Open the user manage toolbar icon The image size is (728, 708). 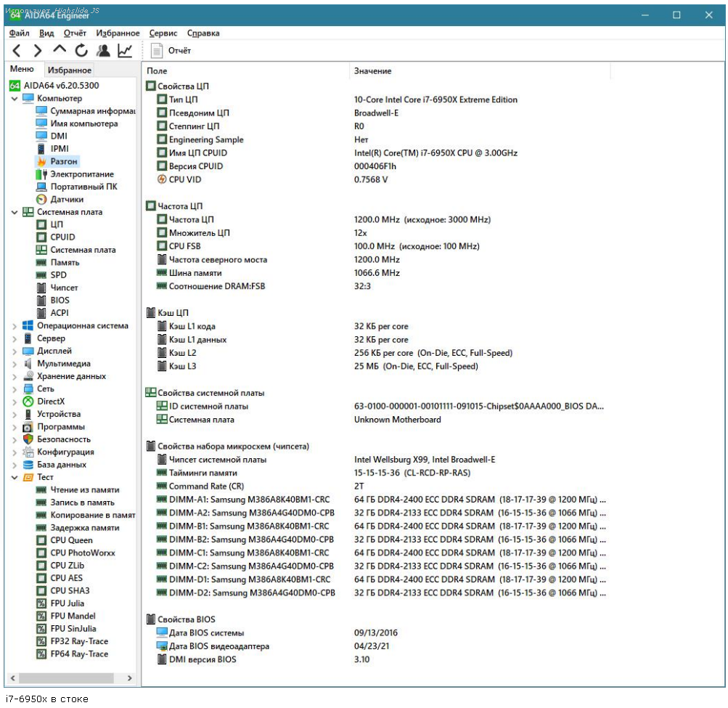(x=103, y=51)
